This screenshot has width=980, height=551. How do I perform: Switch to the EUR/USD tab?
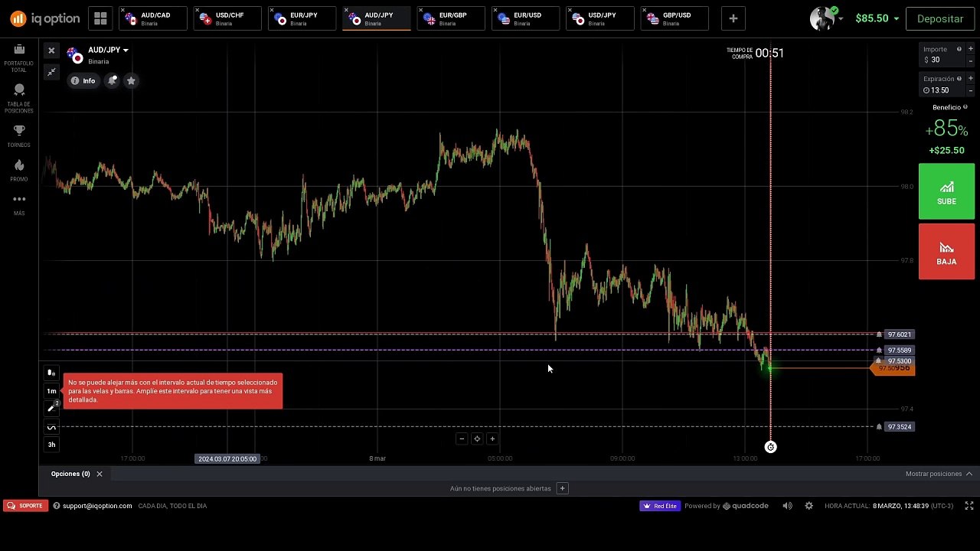pos(525,18)
